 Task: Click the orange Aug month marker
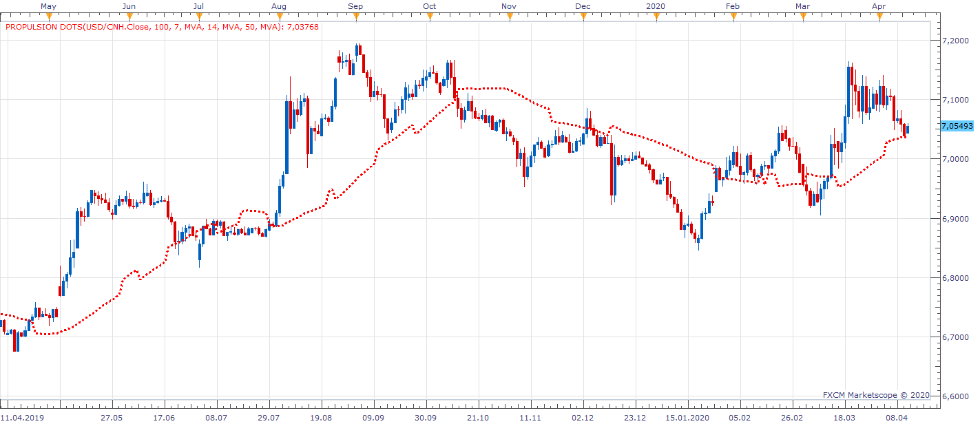click(x=279, y=17)
